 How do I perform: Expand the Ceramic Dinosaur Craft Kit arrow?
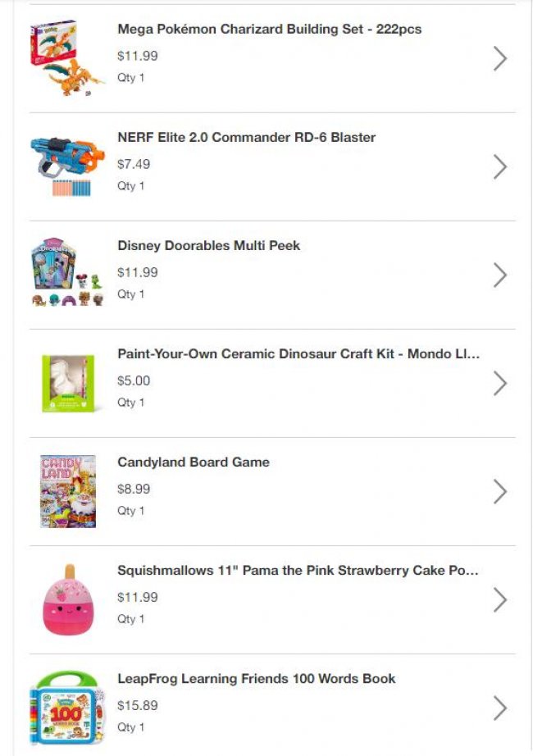tap(500, 383)
